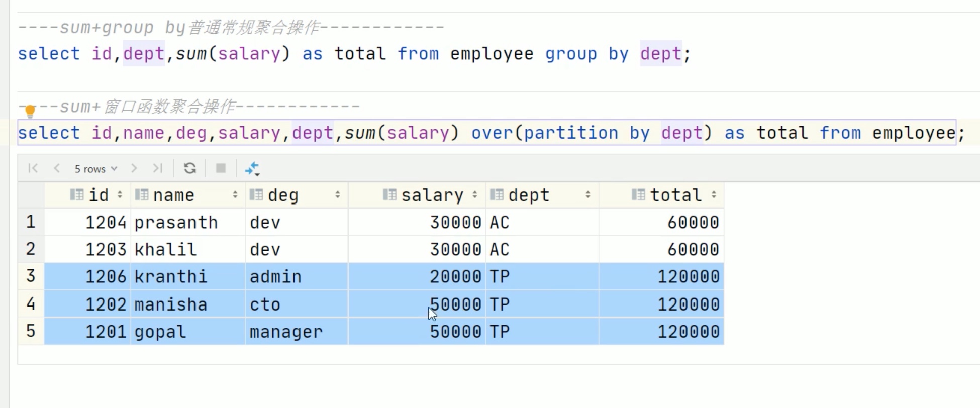This screenshot has height=408, width=980.
Task: Click the deg cell 'cto'
Action: tap(297, 304)
